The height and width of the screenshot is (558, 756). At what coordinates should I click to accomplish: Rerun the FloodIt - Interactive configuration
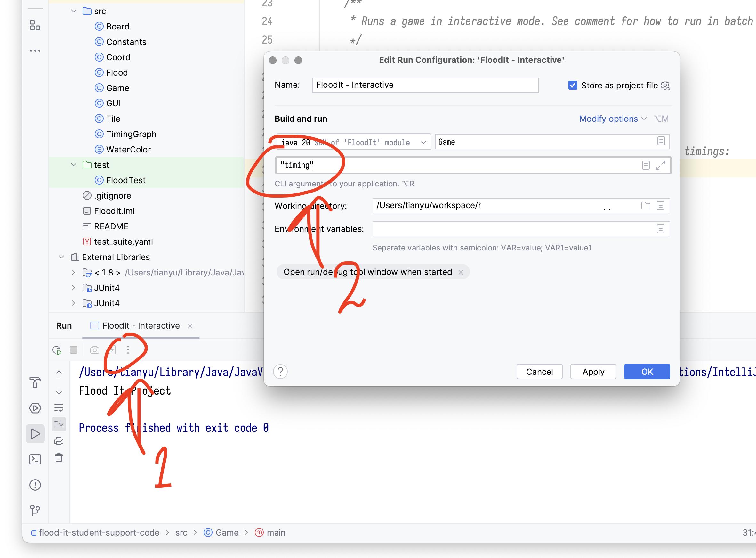tap(57, 350)
